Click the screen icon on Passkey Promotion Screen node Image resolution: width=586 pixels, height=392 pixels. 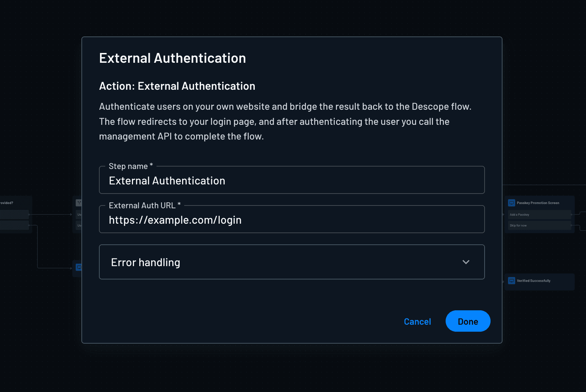pyautogui.click(x=512, y=203)
